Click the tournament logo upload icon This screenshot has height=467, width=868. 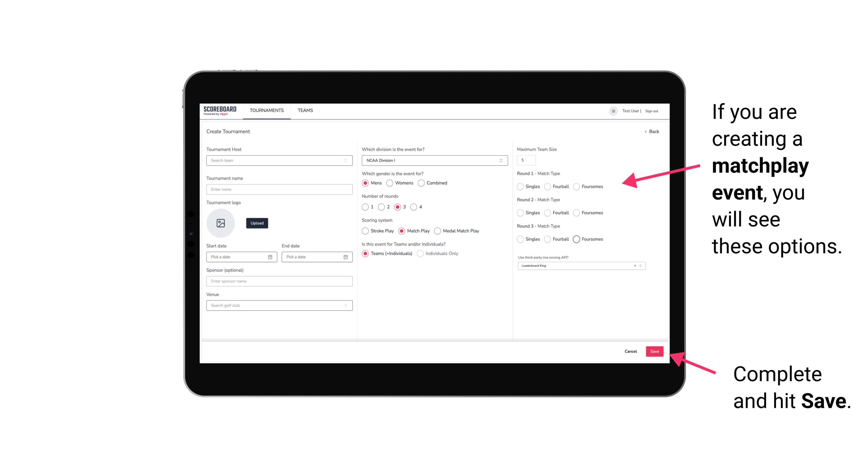pyautogui.click(x=221, y=223)
